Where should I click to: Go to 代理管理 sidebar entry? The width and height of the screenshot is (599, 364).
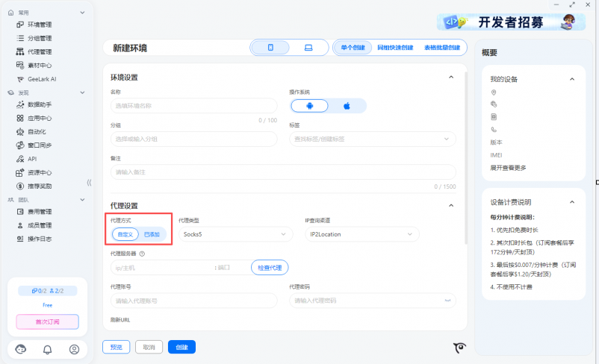40,51
